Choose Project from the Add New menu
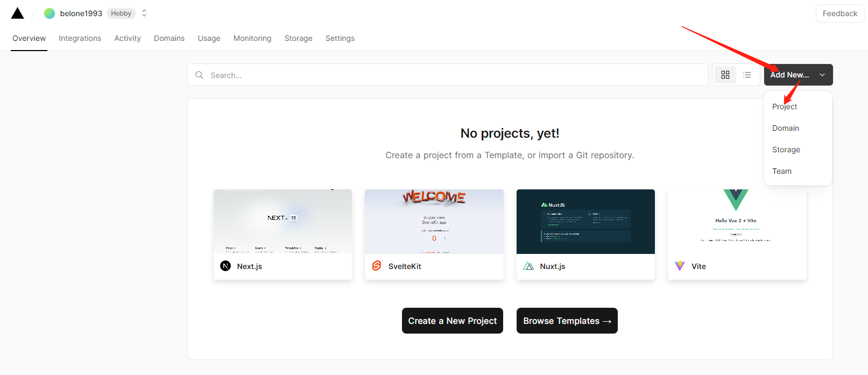This screenshot has width=868, height=375. (785, 107)
